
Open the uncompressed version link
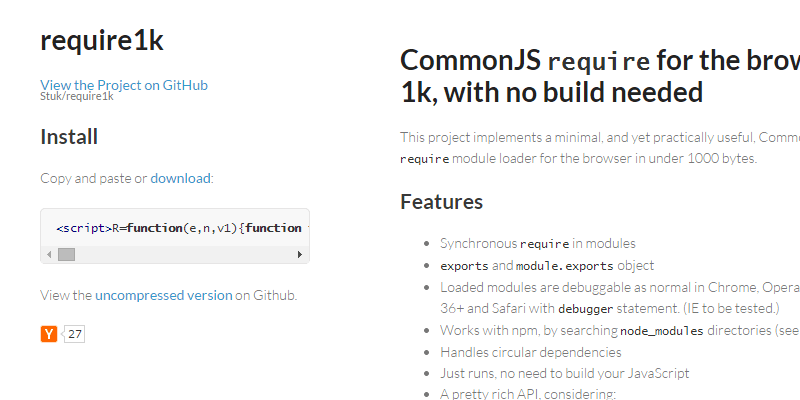click(x=163, y=295)
